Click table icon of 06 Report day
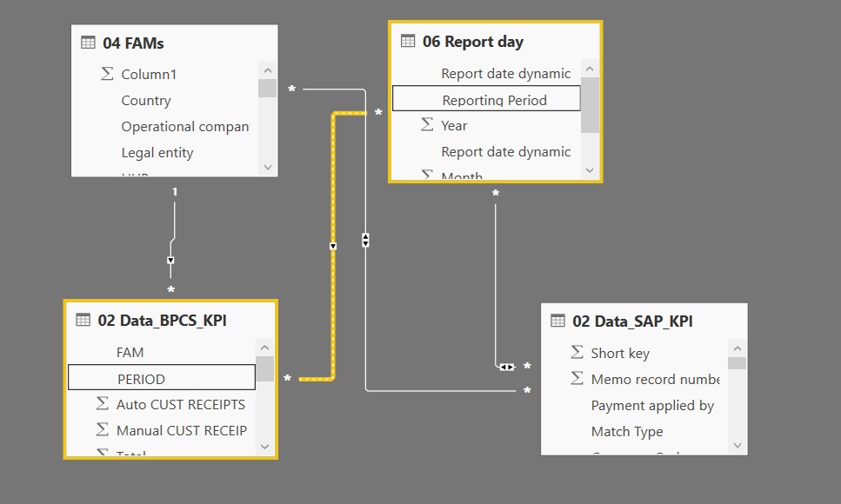841x504 pixels. pyautogui.click(x=408, y=41)
